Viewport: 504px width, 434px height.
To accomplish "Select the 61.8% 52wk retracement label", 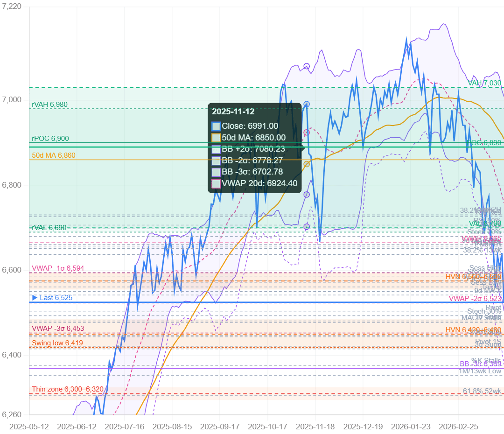I will (x=482, y=391).
